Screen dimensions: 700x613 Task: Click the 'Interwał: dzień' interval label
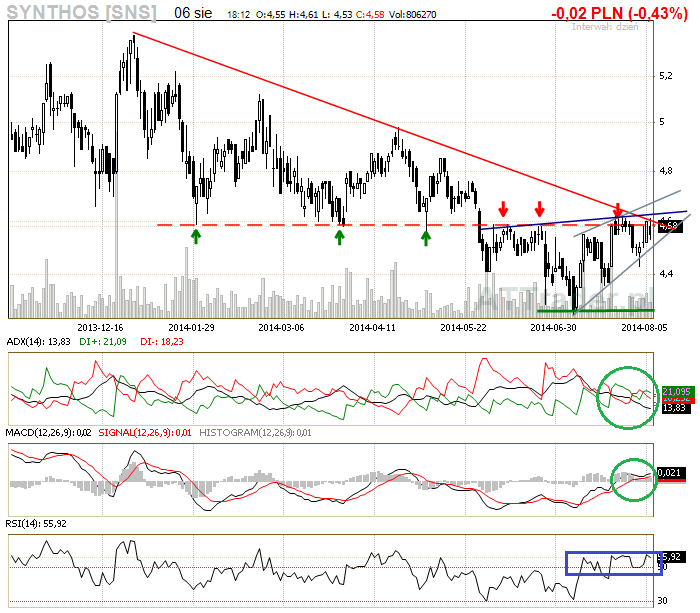coord(605,27)
